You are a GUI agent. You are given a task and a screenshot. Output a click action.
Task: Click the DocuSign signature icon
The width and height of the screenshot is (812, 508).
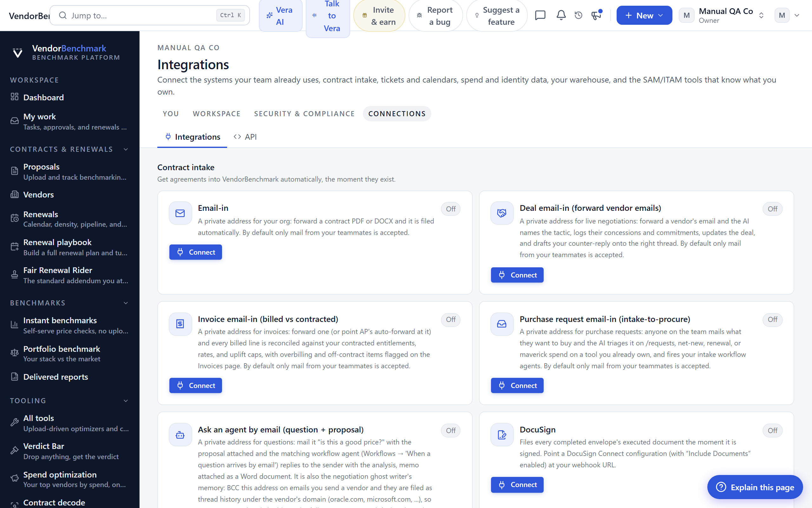pos(501,435)
